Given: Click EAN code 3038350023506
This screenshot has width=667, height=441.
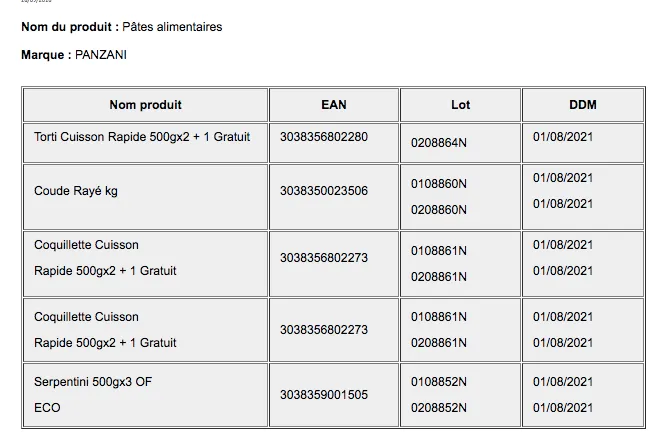Looking at the screenshot, I should coord(324,191).
